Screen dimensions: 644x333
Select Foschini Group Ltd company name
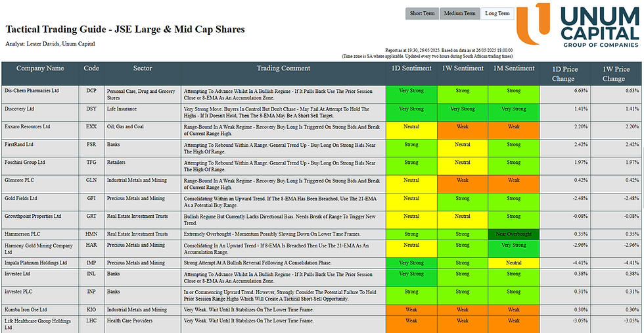point(25,163)
